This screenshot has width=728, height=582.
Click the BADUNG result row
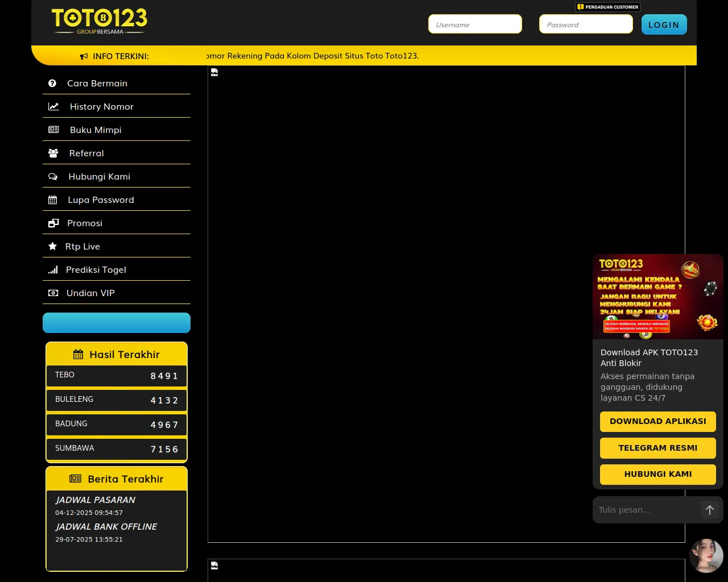(x=117, y=425)
